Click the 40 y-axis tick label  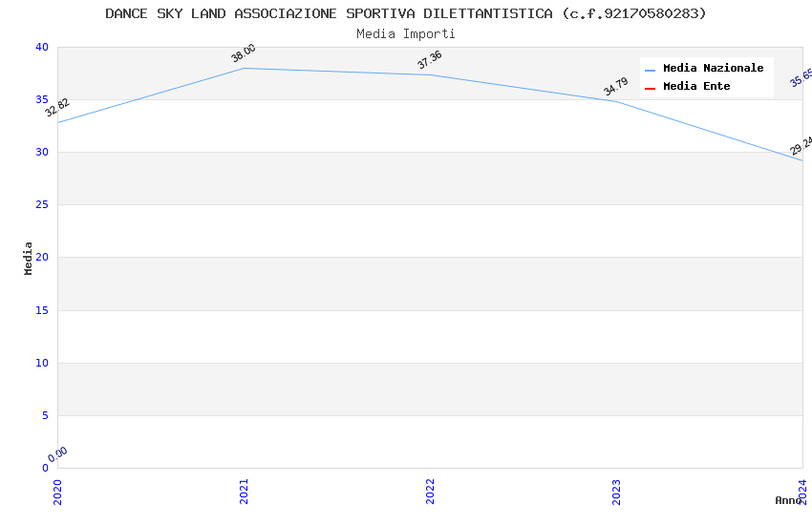42,47
